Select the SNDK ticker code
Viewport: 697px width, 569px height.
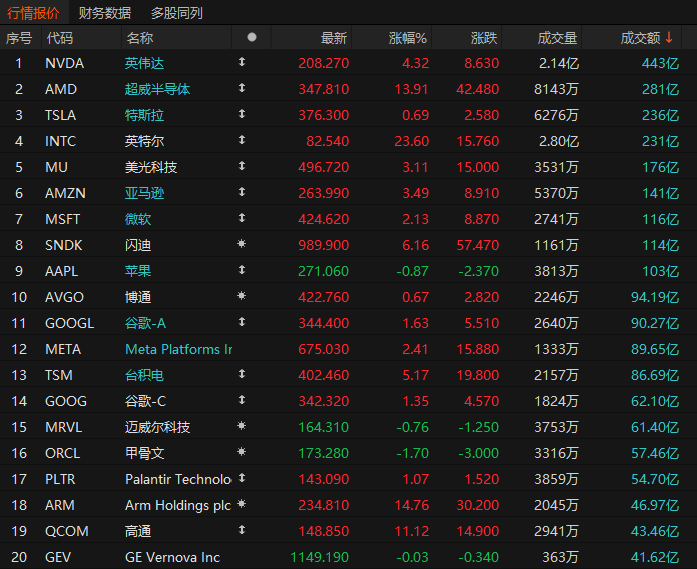tap(64, 245)
